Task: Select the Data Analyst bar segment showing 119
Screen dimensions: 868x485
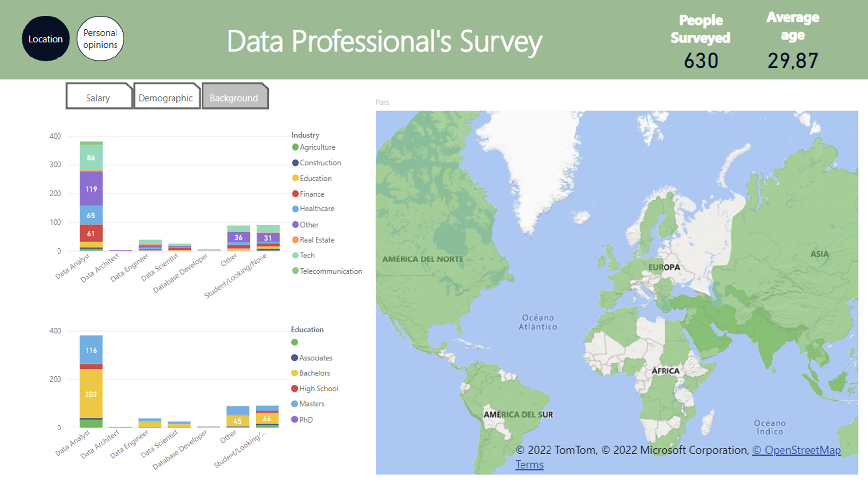Action: click(x=91, y=188)
